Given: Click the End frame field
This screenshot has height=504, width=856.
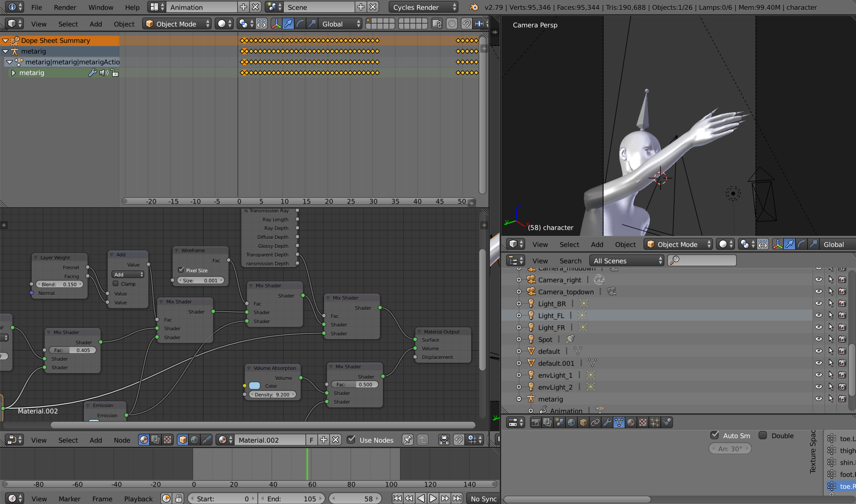Looking at the screenshot, I should 291,499.
